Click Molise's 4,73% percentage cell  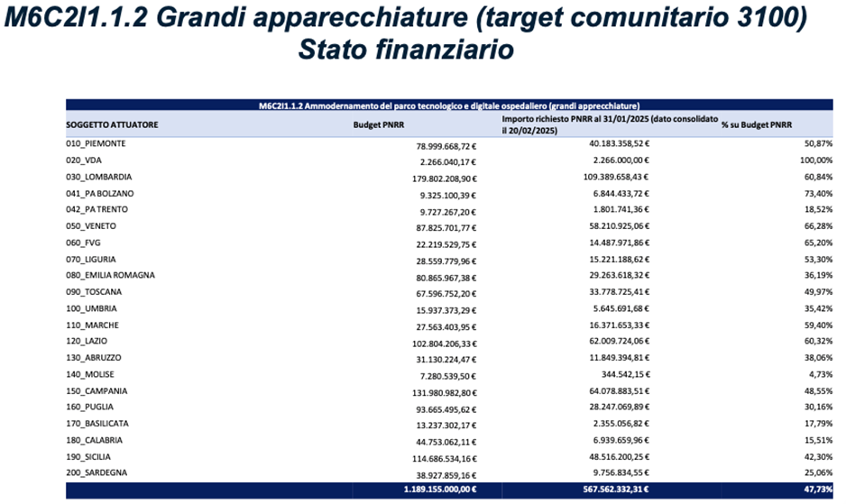818,374
